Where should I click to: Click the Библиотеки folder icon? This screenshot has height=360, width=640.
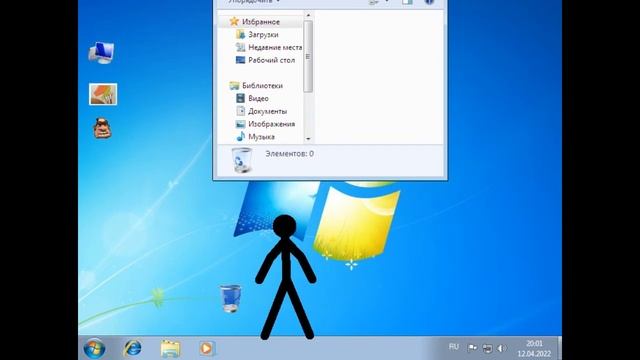click(x=234, y=85)
